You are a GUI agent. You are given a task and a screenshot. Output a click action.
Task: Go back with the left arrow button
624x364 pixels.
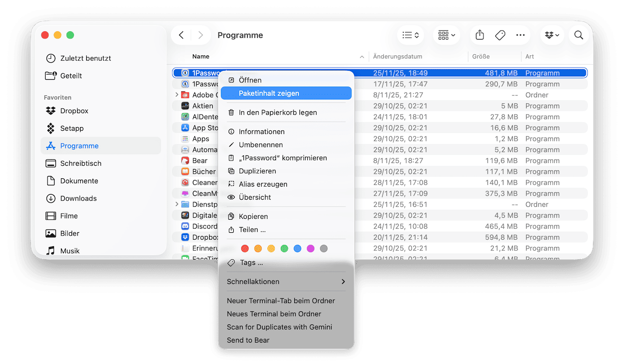tap(182, 35)
